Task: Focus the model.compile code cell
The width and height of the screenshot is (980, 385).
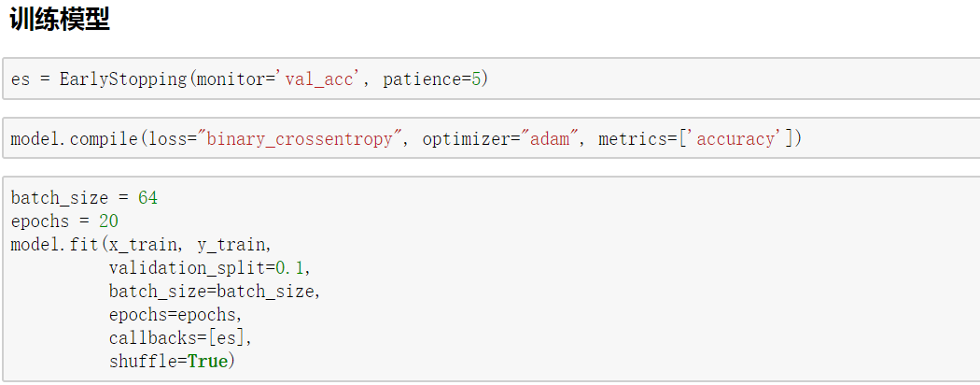Action: [887, 139]
